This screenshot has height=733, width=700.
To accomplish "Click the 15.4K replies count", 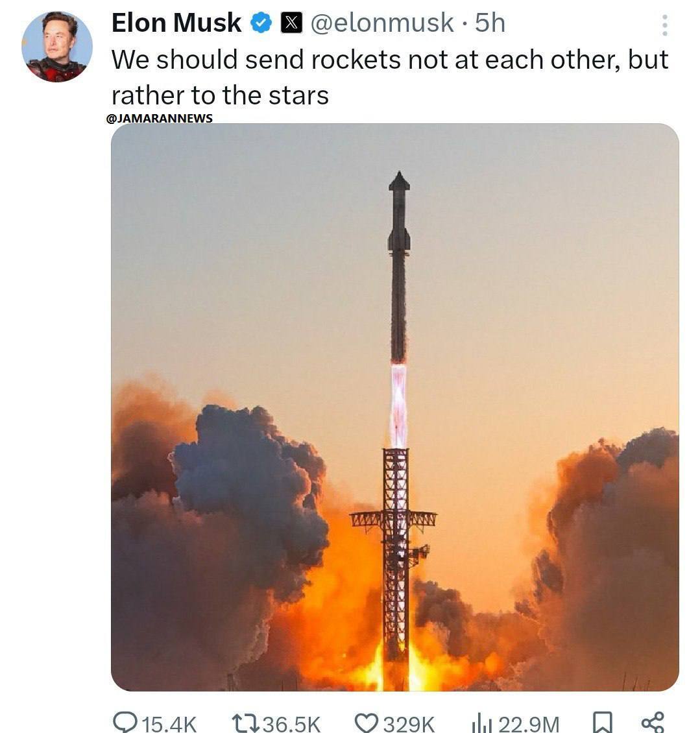I will (169, 723).
